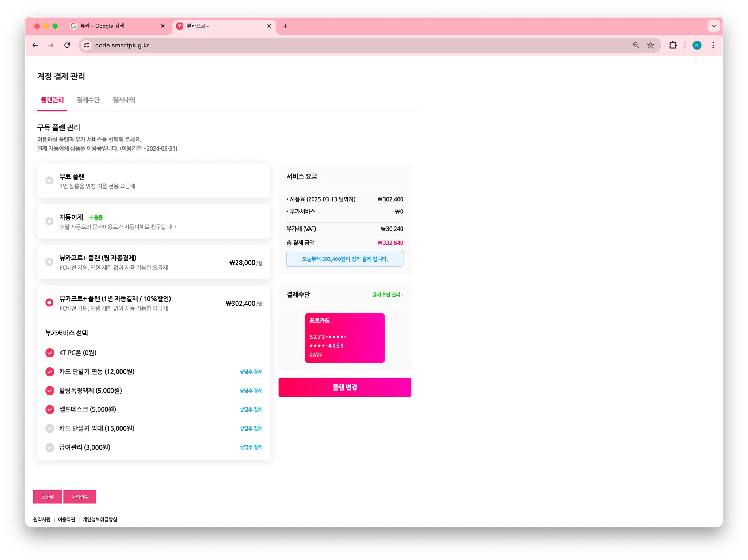Click the site settings icon in address bar
This screenshot has height=560, width=748.
[87, 45]
